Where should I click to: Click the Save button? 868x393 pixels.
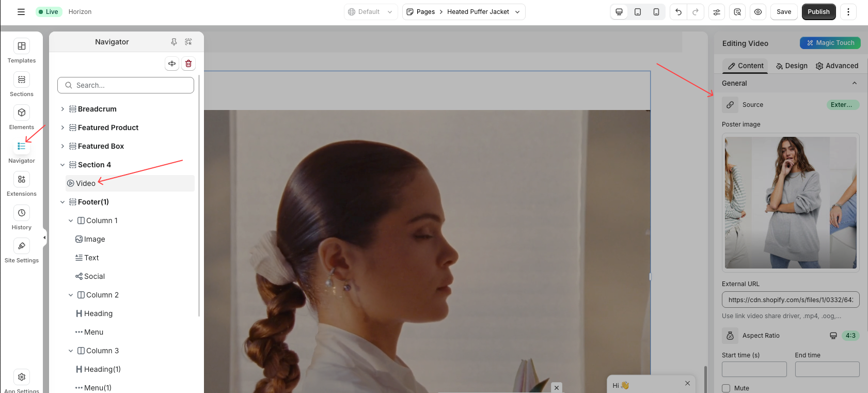coord(784,12)
